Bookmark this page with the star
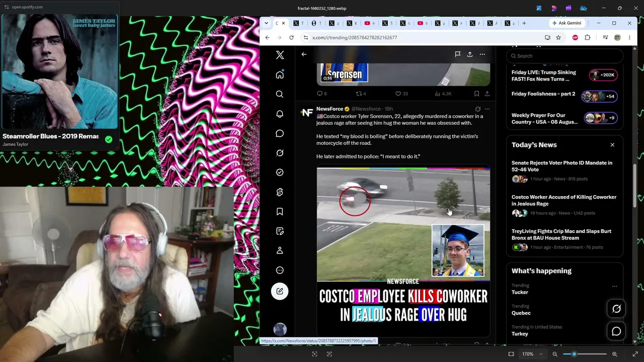The height and width of the screenshot is (362, 644). click(558, 38)
